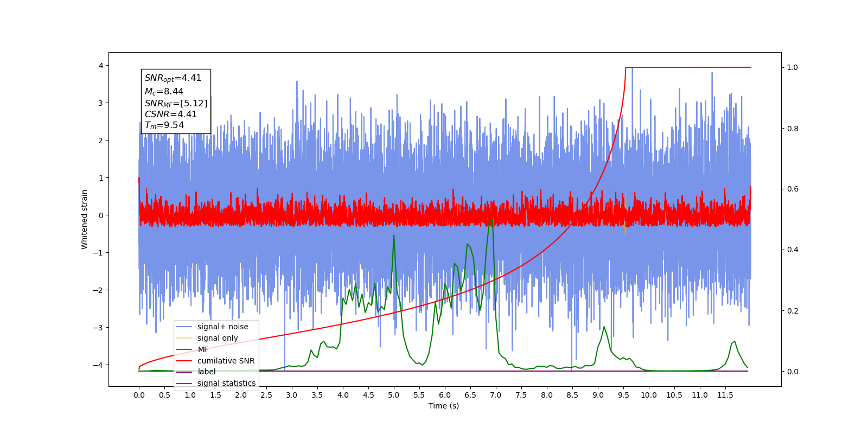
Task: Click the x-axis tick label 2.5
Action: (x=266, y=395)
